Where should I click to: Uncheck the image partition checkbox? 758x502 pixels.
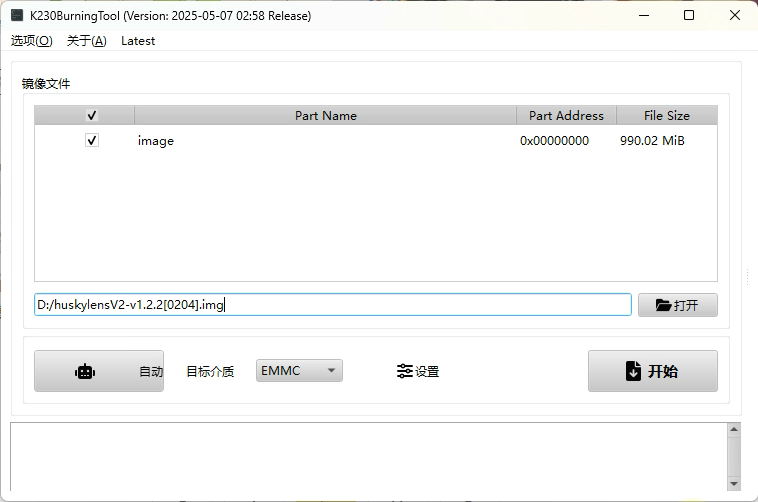pos(92,141)
